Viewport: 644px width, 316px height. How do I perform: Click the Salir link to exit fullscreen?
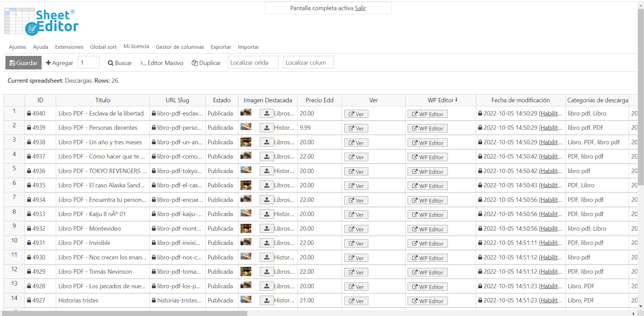pos(360,8)
